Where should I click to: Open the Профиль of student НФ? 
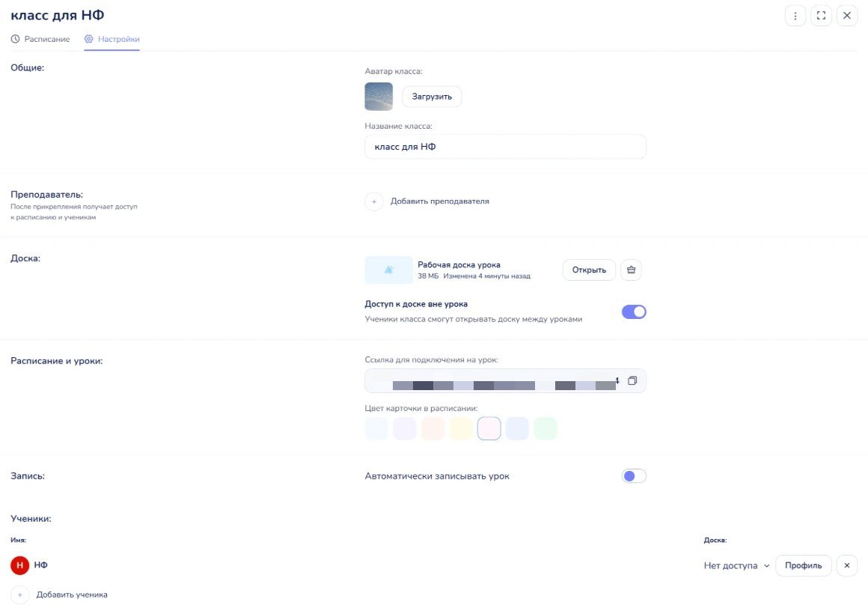pos(803,566)
